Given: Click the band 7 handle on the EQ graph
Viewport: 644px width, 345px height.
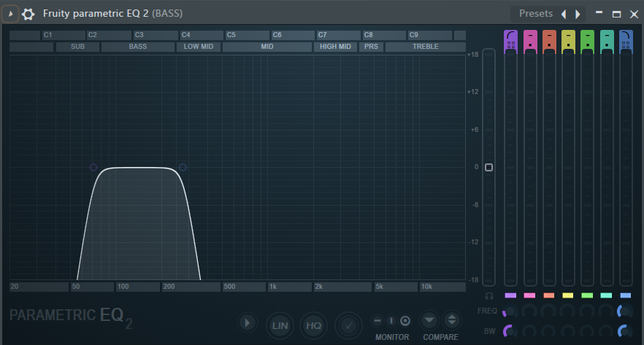Looking at the screenshot, I should pos(183,167).
